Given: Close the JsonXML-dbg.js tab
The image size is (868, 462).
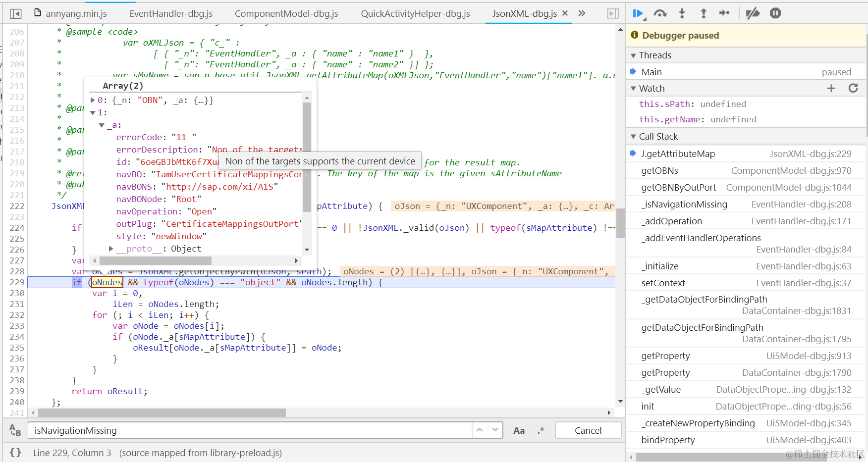Looking at the screenshot, I should (565, 13).
